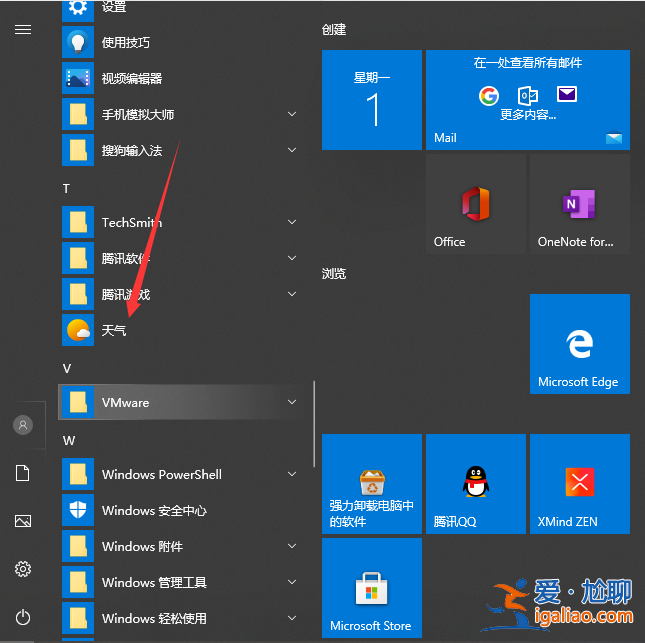Expand the 手机模拟大师 folder chevron
645x643 pixels.
[292, 114]
